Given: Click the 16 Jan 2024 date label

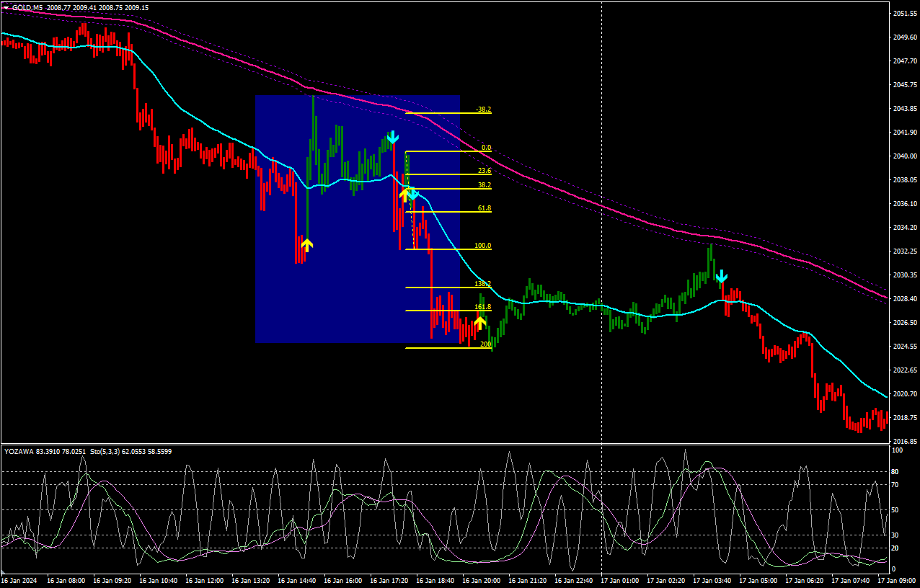Looking at the screenshot, I should click(x=19, y=580).
